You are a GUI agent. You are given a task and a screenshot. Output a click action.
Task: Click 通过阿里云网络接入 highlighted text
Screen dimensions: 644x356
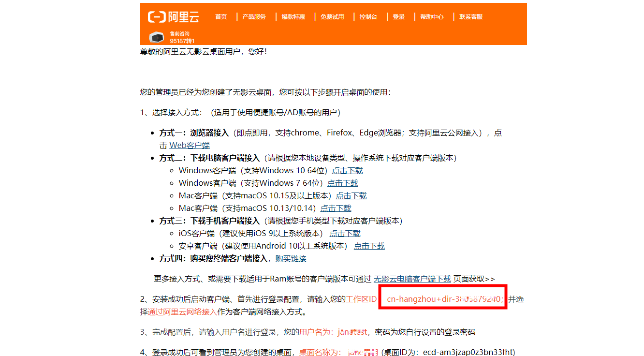click(183, 311)
